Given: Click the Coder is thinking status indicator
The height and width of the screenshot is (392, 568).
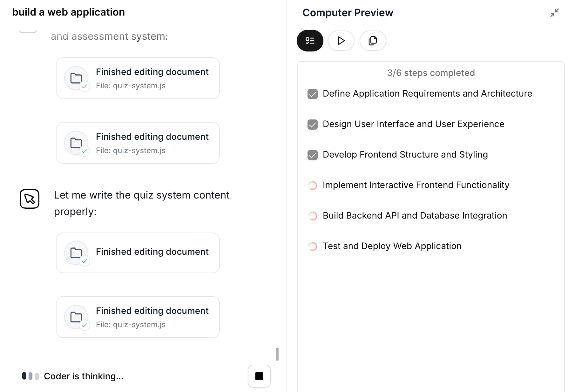Looking at the screenshot, I should (x=73, y=376).
